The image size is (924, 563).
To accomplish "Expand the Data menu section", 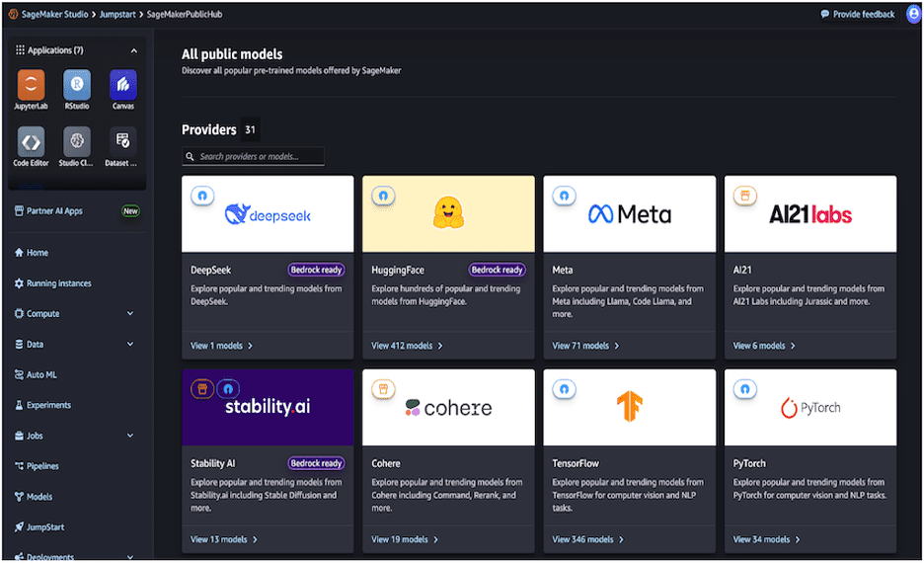I will [x=130, y=345].
